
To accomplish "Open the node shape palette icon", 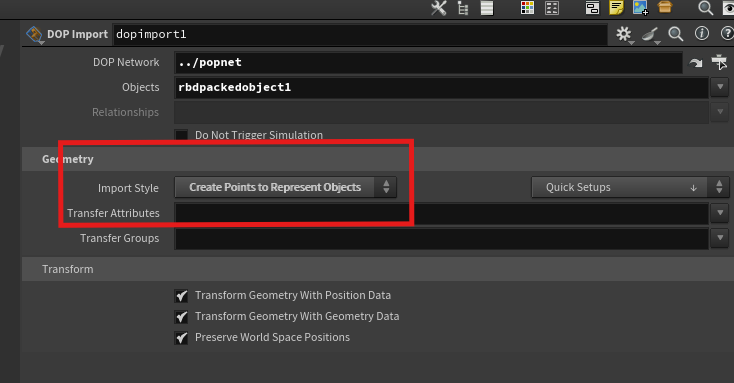I will point(552,8).
